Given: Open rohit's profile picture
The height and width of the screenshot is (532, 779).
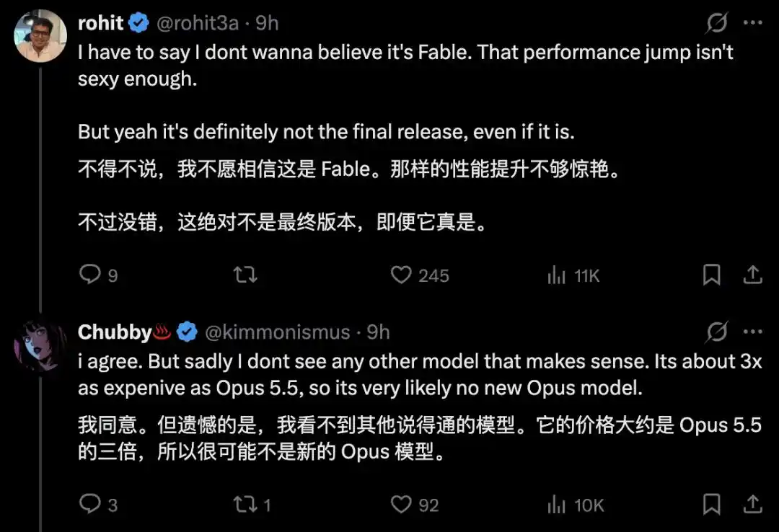Looking at the screenshot, I should pos(40,36).
